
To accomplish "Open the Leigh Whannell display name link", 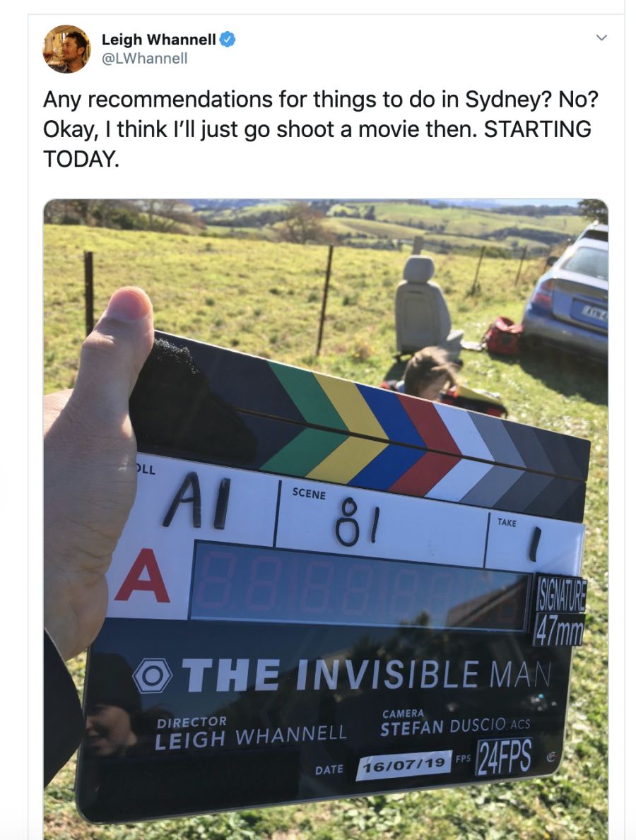I will click(x=158, y=40).
